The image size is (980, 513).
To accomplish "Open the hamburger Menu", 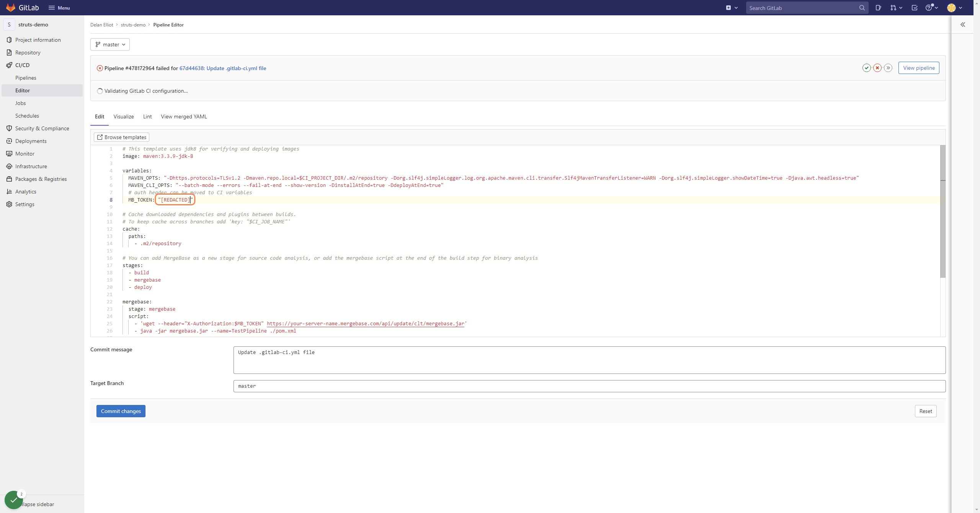I will [x=59, y=8].
